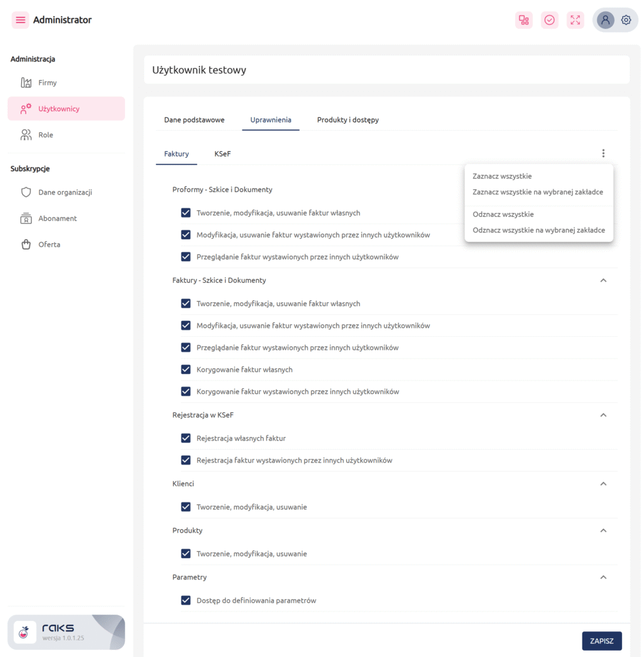The image size is (644, 657).
Task: Click the raks logo icon
Action: point(25,632)
